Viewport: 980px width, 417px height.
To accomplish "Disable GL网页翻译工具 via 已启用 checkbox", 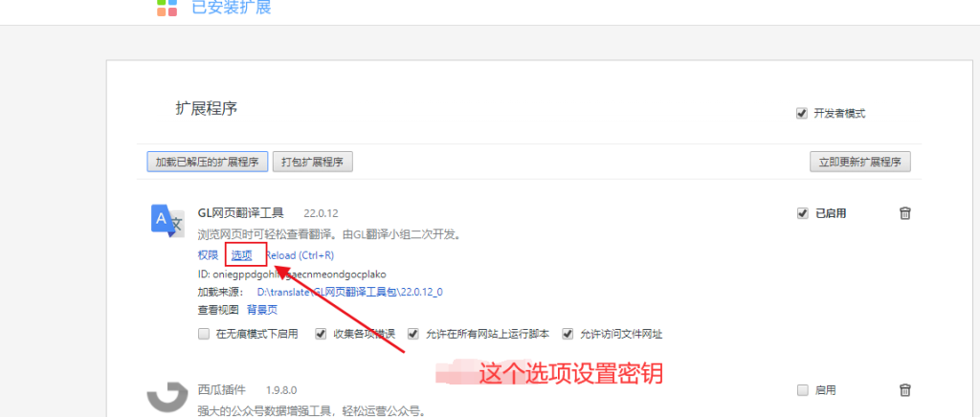I will (802, 213).
